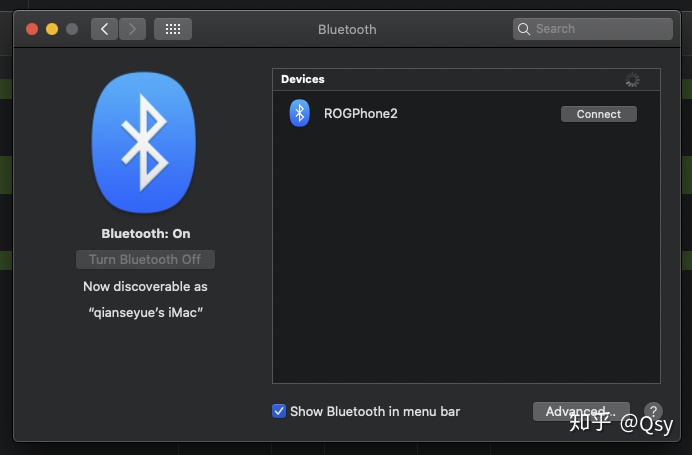692x455 pixels.
Task: Go back with the left chevron button
Action: pos(104,29)
